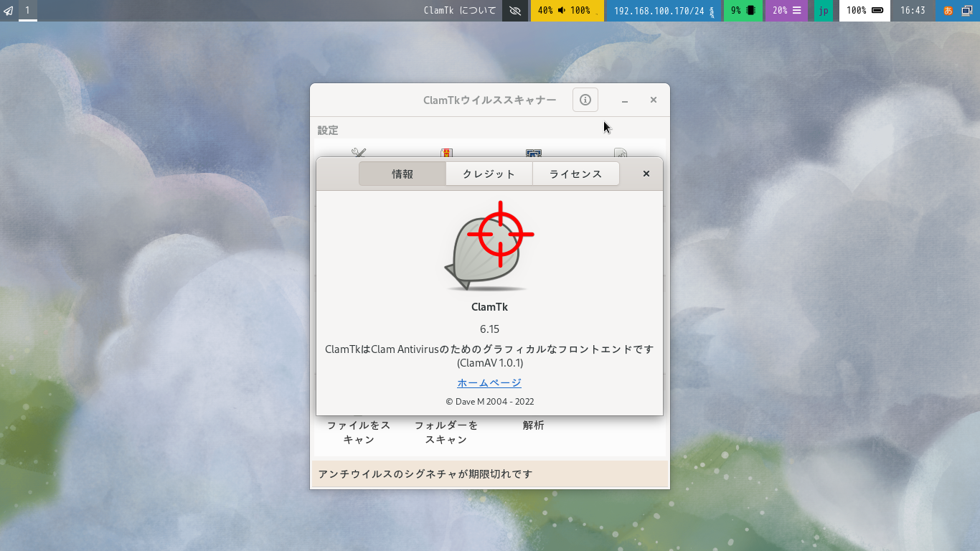Click the ClamTkウイルススキャナー window title

[490, 100]
